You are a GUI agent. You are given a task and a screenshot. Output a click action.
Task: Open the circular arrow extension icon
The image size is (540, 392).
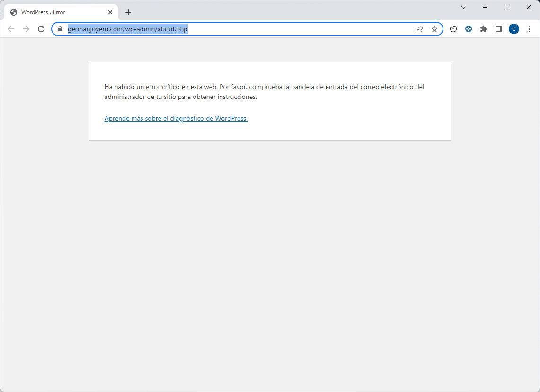point(453,29)
